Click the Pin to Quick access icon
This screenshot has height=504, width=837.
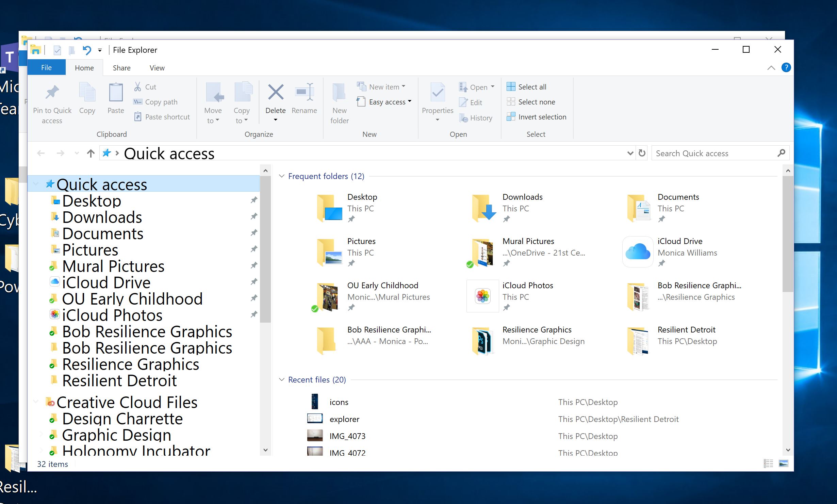pyautogui.click(x=52, y=92)
